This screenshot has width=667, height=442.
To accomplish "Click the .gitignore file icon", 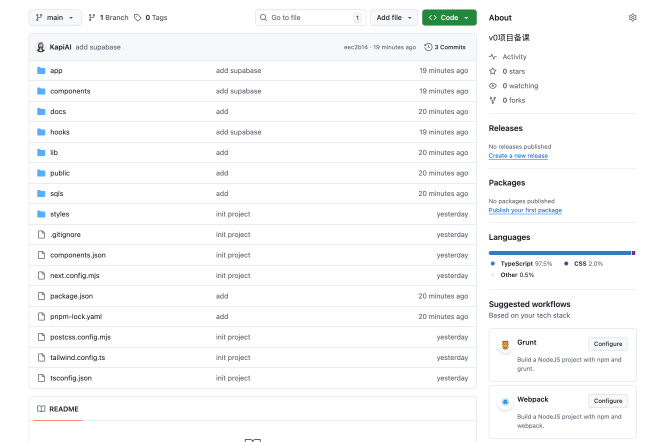I will [41, 234].
